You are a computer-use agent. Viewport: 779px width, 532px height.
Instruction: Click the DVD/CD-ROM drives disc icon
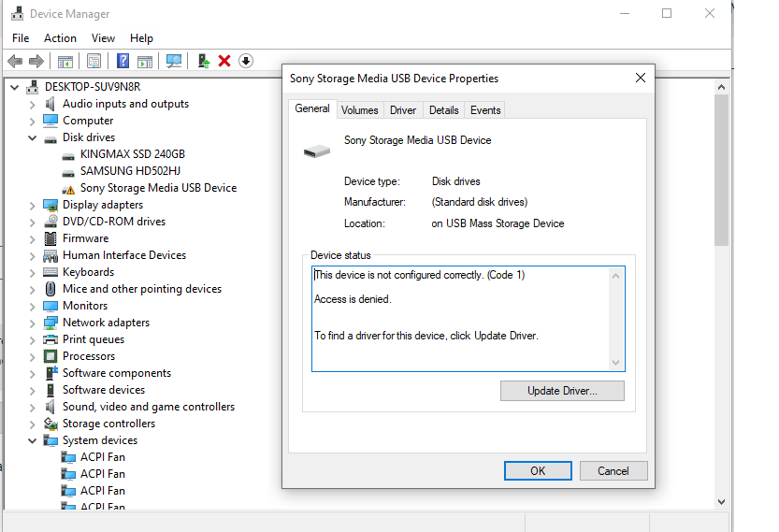(x=50, y=222)
